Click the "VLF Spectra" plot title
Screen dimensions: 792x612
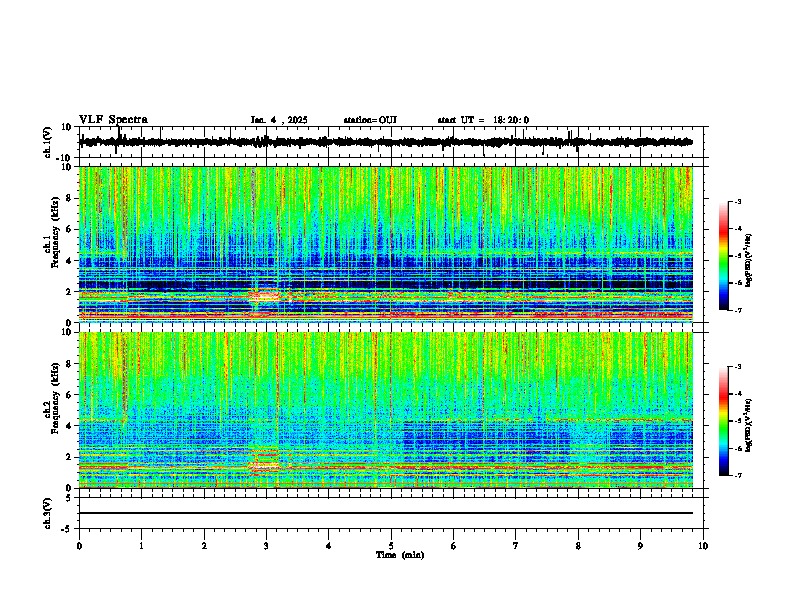pyautogui.click(x=113, y=120)
